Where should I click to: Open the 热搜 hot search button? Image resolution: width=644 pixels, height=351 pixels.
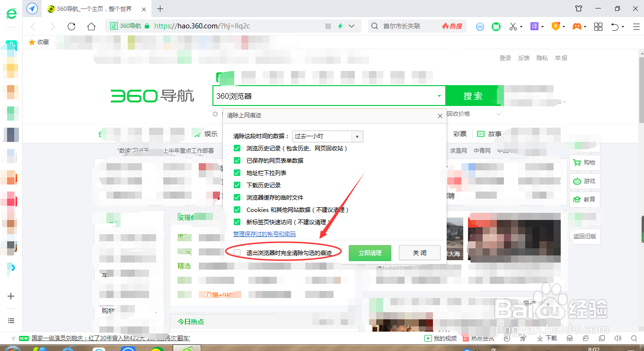point(452,26)
